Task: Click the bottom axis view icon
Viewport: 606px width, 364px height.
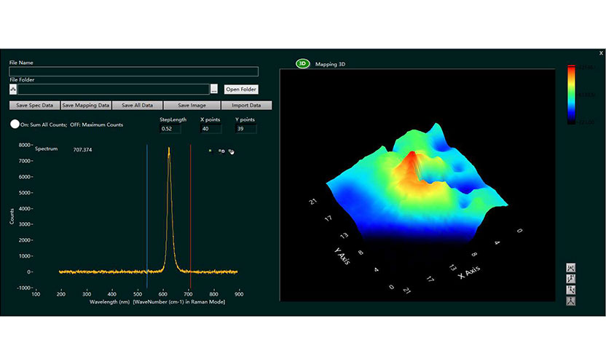Action: 571,301
